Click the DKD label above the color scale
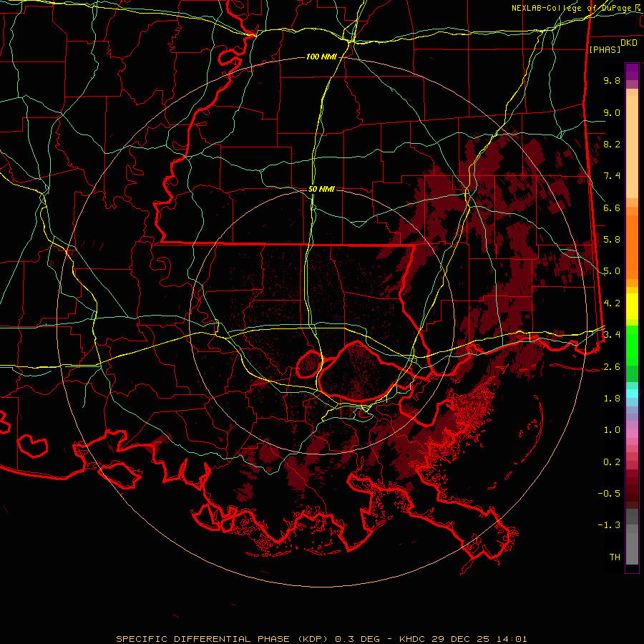The height and width of the screenshot is (644, 644). (629, 43)
